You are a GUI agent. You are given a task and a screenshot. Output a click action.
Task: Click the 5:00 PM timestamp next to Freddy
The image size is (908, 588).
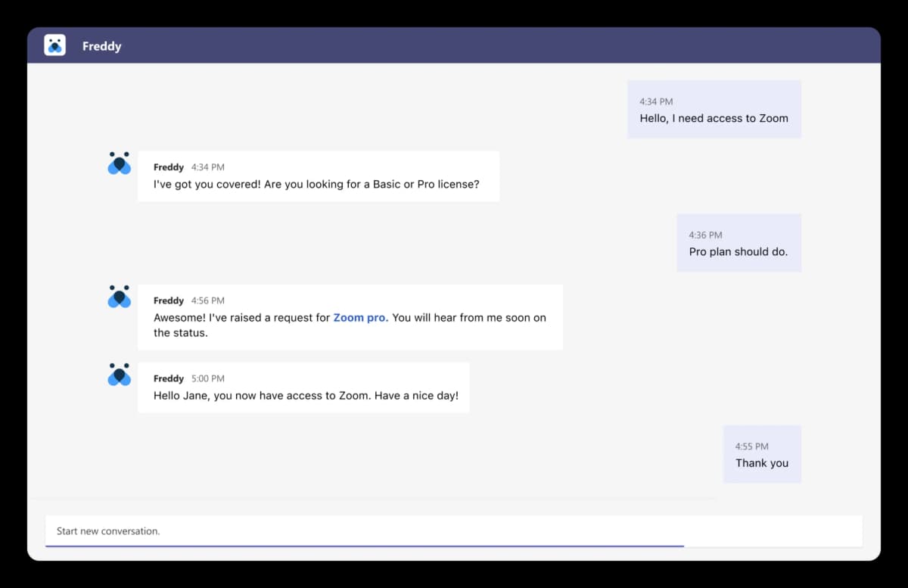[207, 378]
